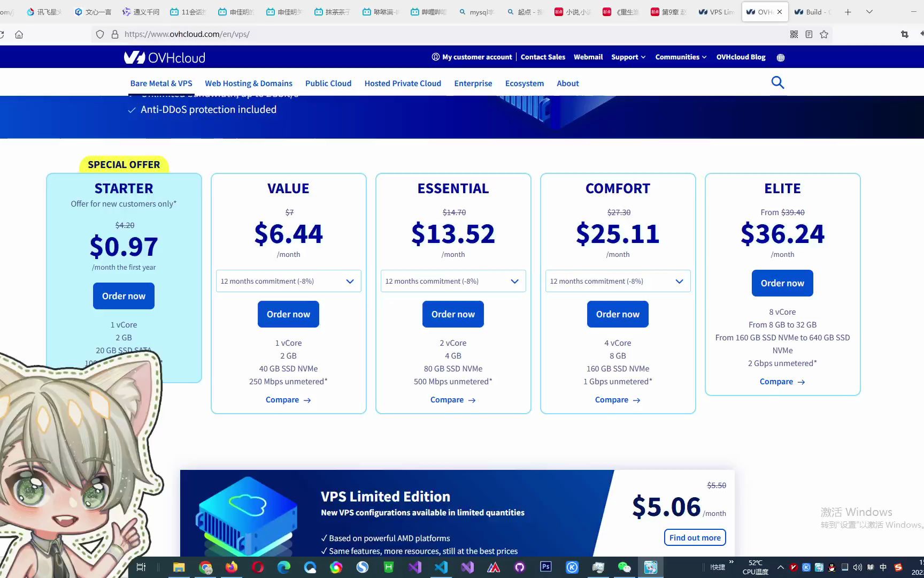
Task: Click the $5.06 price in Limited Edition banner
Action: (x=666, y=507)
